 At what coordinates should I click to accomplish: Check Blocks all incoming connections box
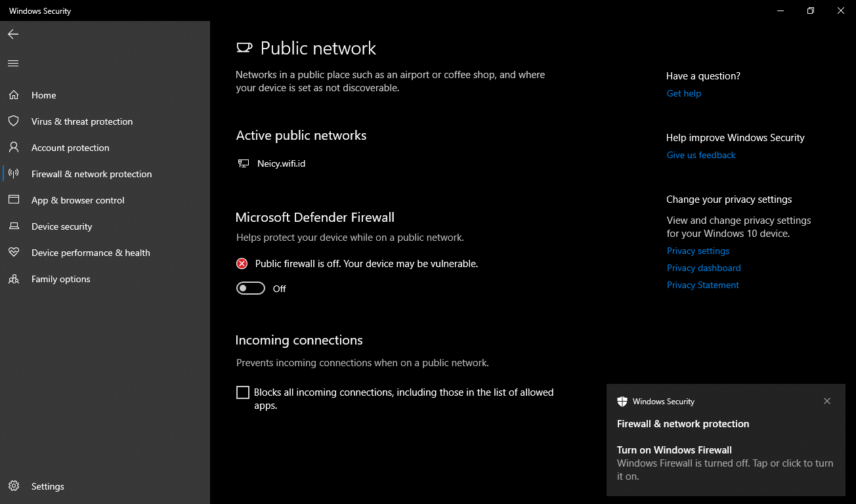(243, 392)
